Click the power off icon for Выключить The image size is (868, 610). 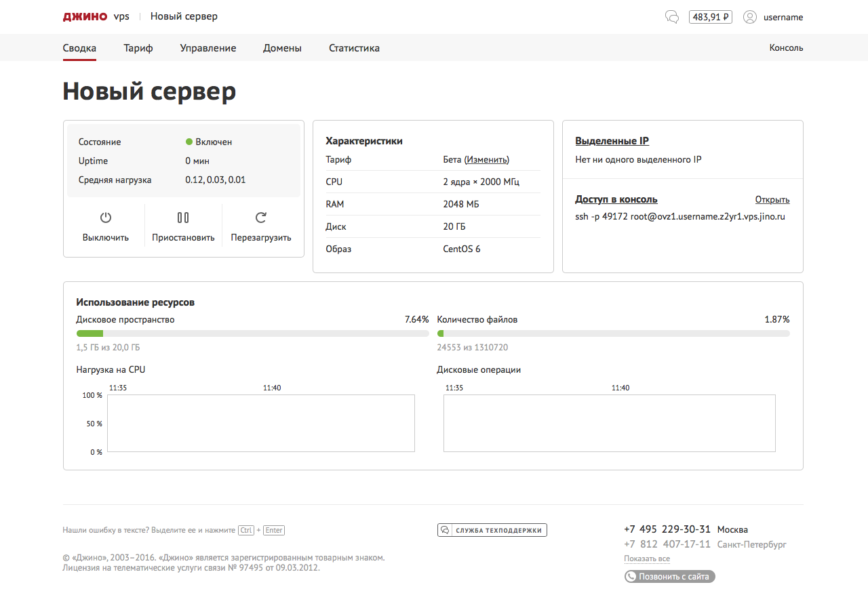[106, 218]
